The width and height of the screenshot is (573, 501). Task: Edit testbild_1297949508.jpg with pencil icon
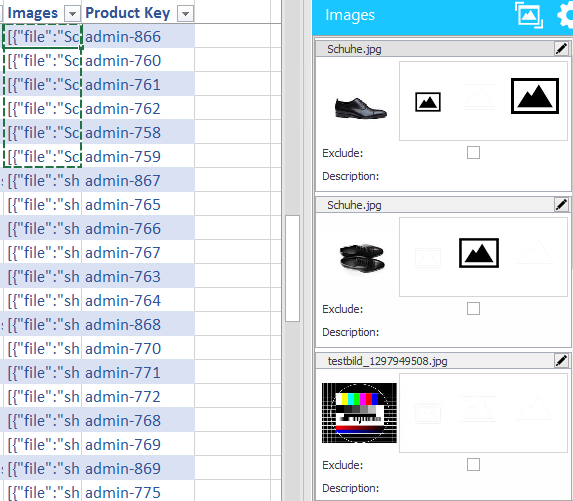562,361
